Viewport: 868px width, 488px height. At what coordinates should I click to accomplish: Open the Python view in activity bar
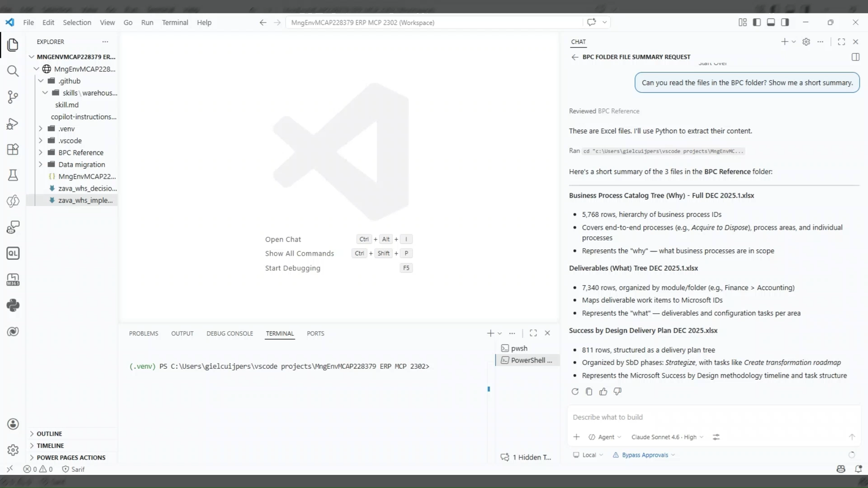pos(13,305)
